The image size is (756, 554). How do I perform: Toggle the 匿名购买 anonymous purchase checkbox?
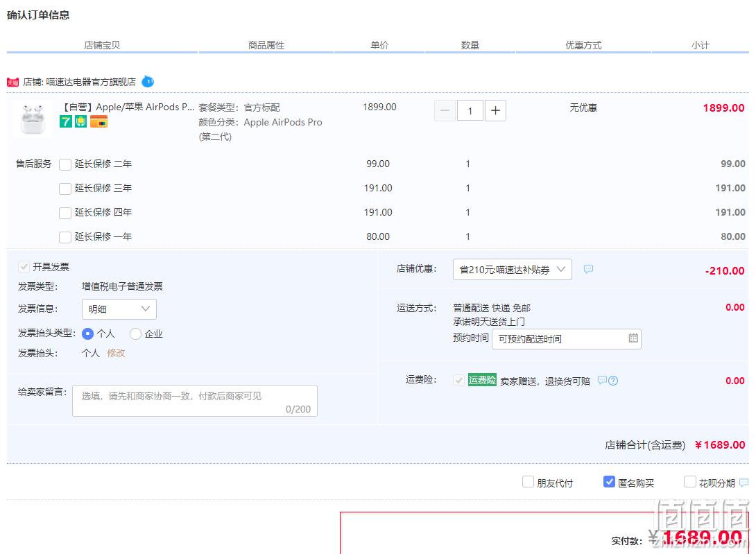click(x=609, y=482)
